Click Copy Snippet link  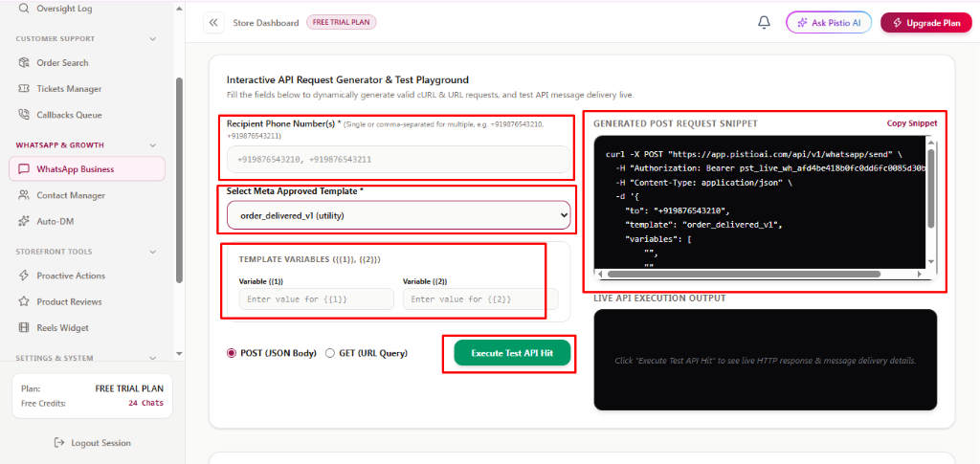(x=912, y=123)
